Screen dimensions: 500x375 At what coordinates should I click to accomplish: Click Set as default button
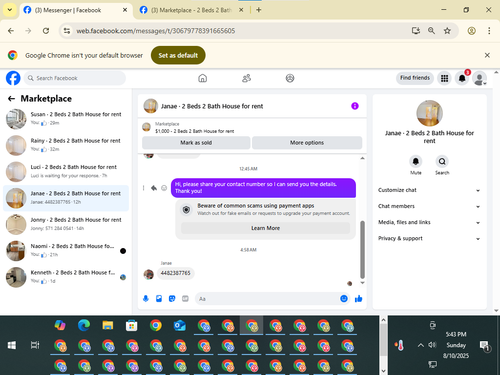[178, 55]
